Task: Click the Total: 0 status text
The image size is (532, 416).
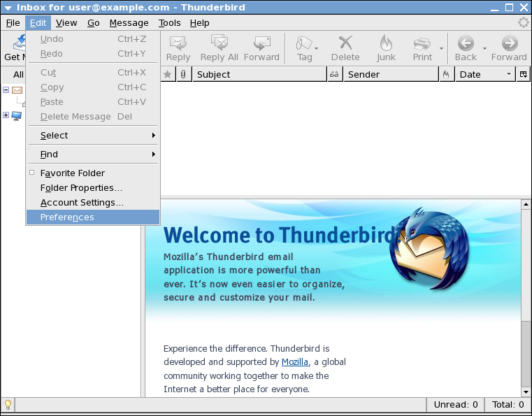Action: 508,404
